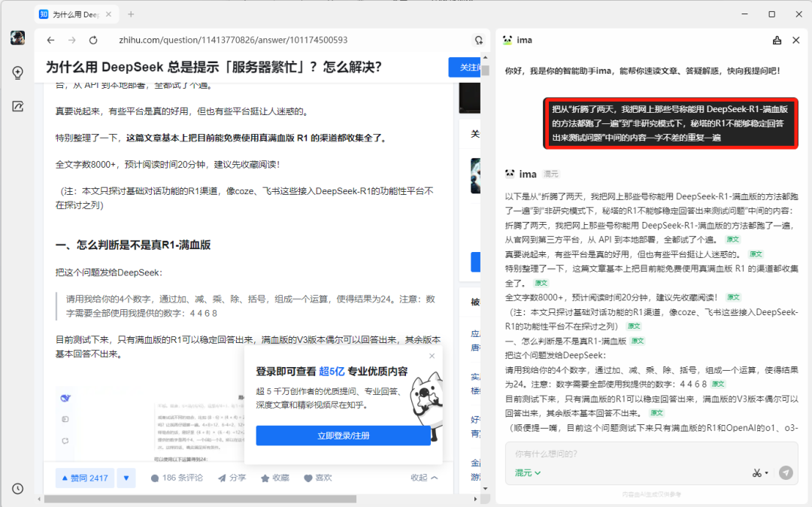Click the 原文 tag after 真R1-满血版 heading

[x=638, y=341]
